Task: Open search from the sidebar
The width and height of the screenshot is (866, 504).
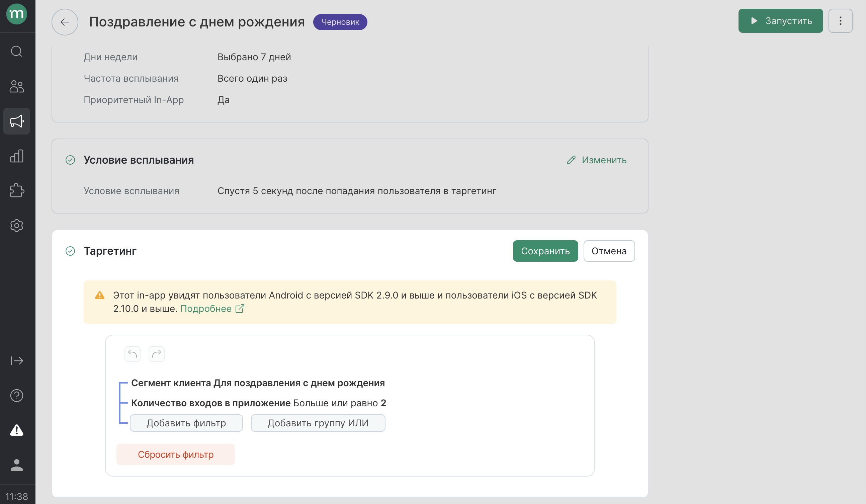Action: (16, 51)
